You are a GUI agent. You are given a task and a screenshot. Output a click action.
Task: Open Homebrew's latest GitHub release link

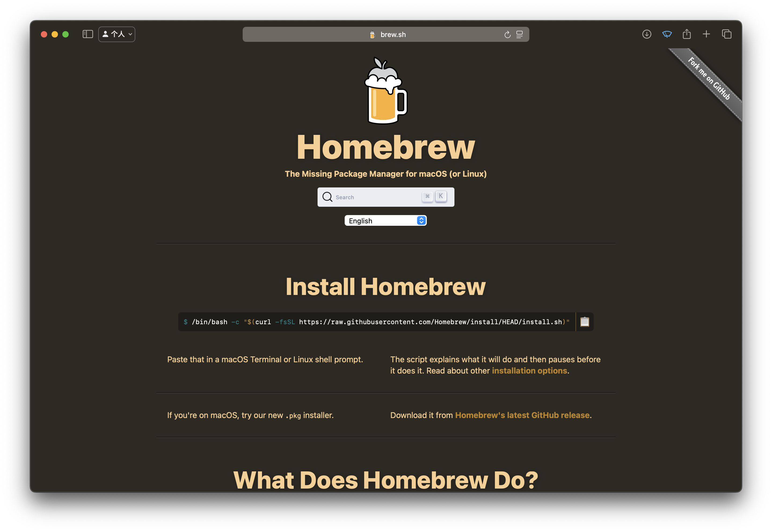point(522,415)
